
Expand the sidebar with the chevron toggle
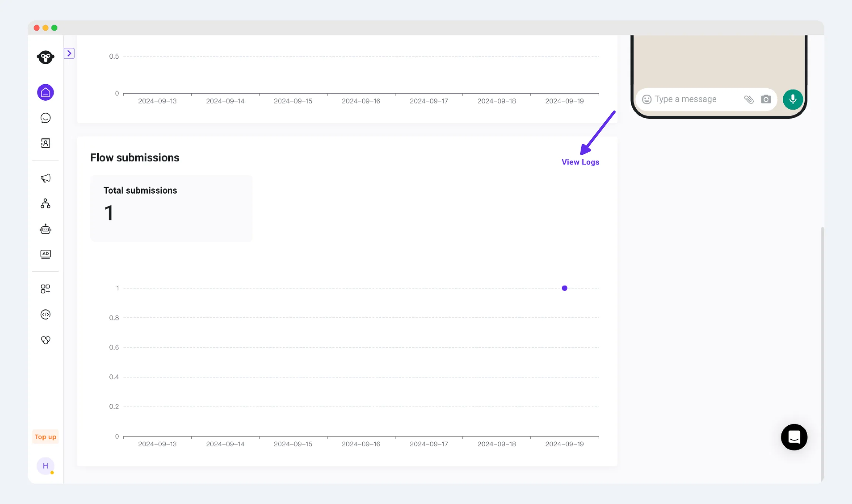(69, 54)
